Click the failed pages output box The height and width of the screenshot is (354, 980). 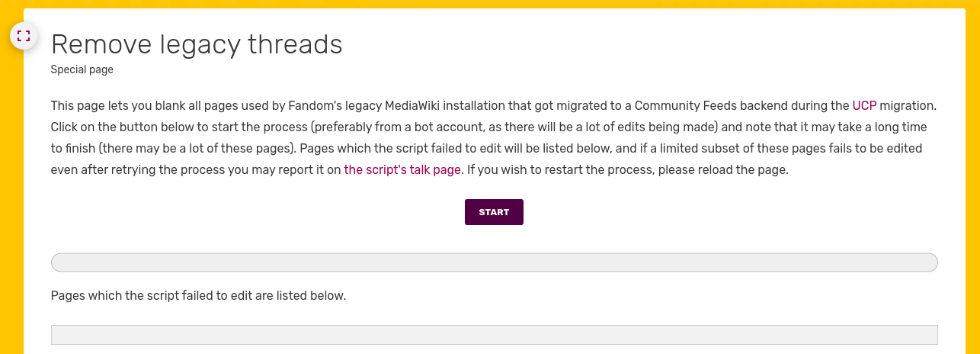pos(494,335)
